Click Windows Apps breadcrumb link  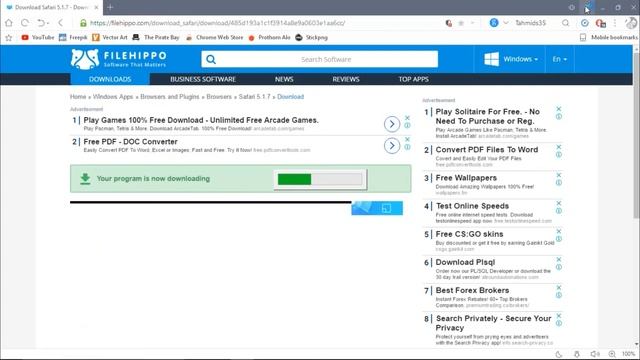tap(113, 97)
